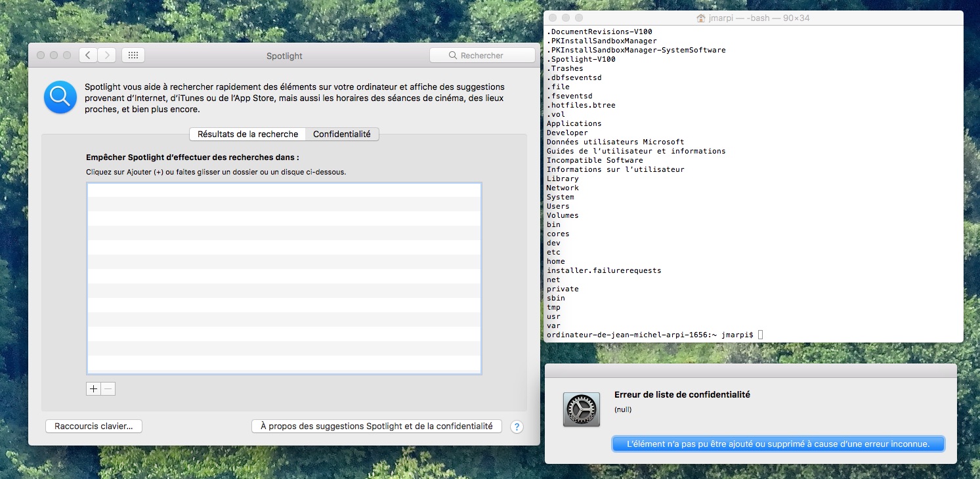Click the gear icon in the error dialog

pos(582,409)
